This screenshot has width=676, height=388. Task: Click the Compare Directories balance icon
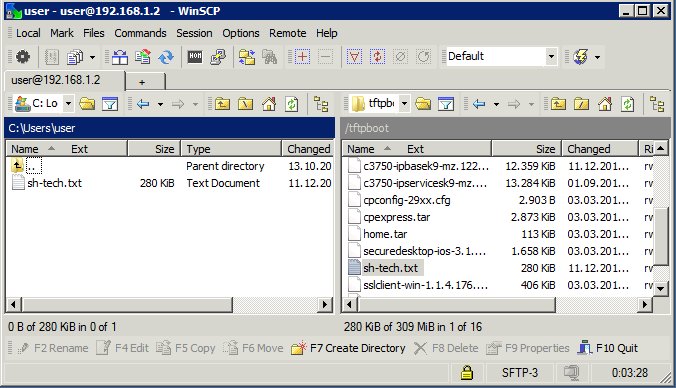(x=120, y=57)
